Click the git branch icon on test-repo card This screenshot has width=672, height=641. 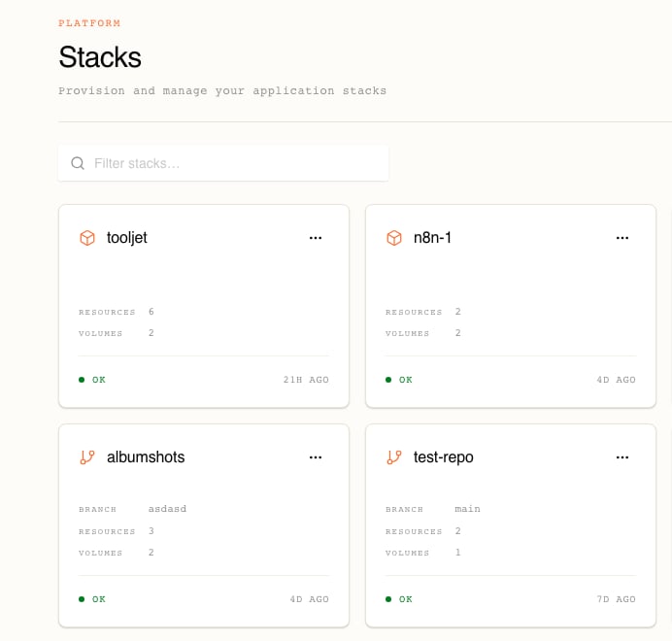pyautogui.click(x=394, y=457)
